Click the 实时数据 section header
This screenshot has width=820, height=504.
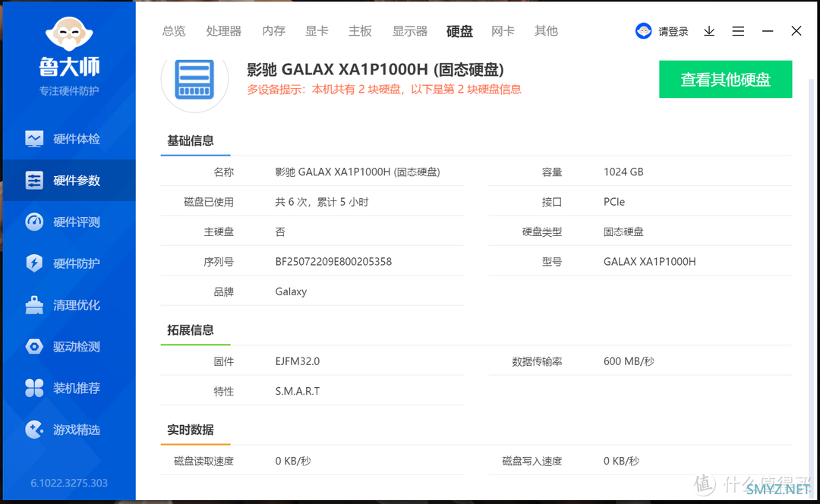point(191,430)
